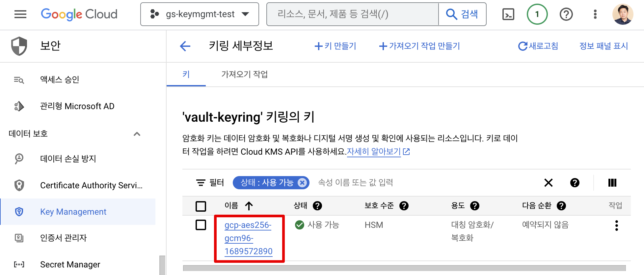The image size is (644, 275).
Task: Open gs-keymgmt-test project selector
Action: pos(200,14)
